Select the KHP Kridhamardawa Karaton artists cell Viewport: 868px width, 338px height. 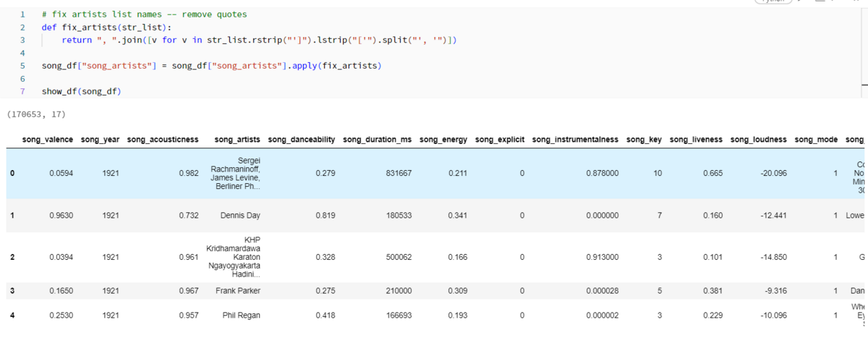234,257
